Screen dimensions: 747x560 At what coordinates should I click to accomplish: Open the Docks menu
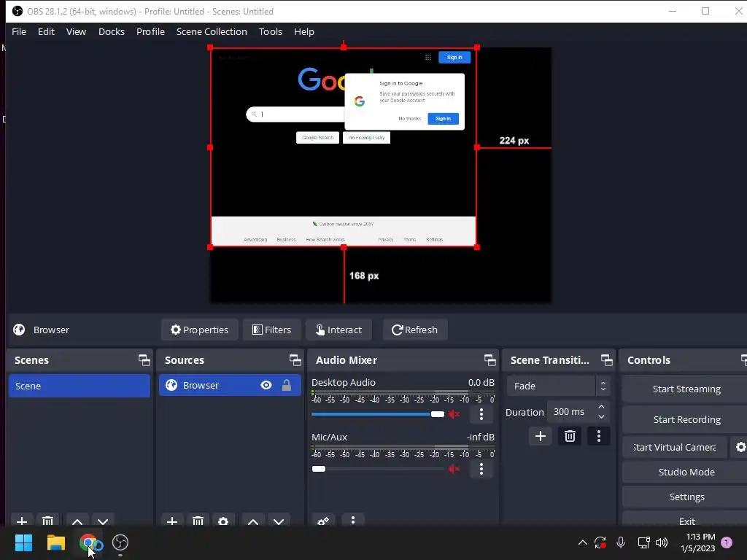point(112,31)
